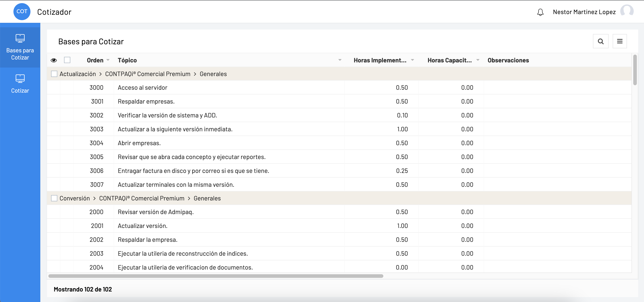This screenshot has height=302, width=644.
Task: Check the Actualización group checkbox
Action: tap(54, 74)
